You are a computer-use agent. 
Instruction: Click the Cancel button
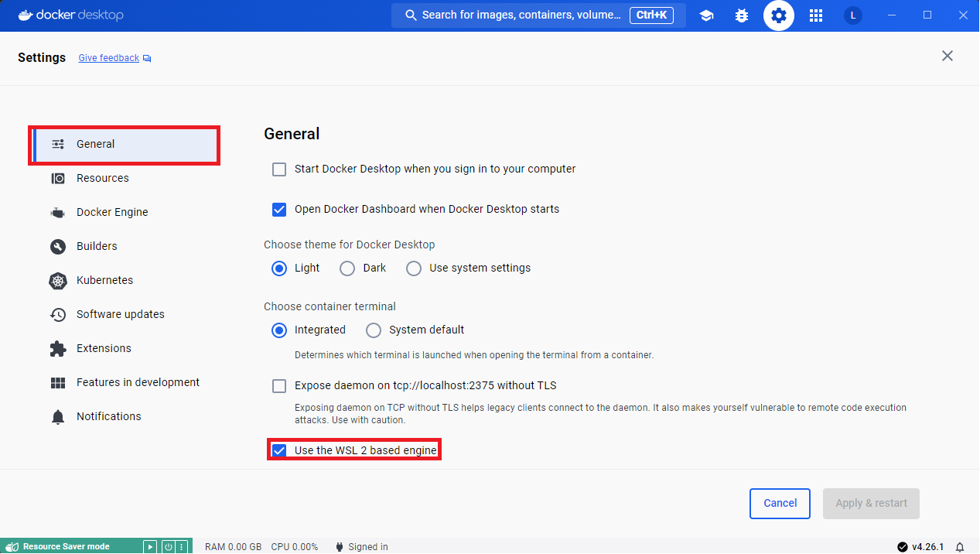(780, 504)
